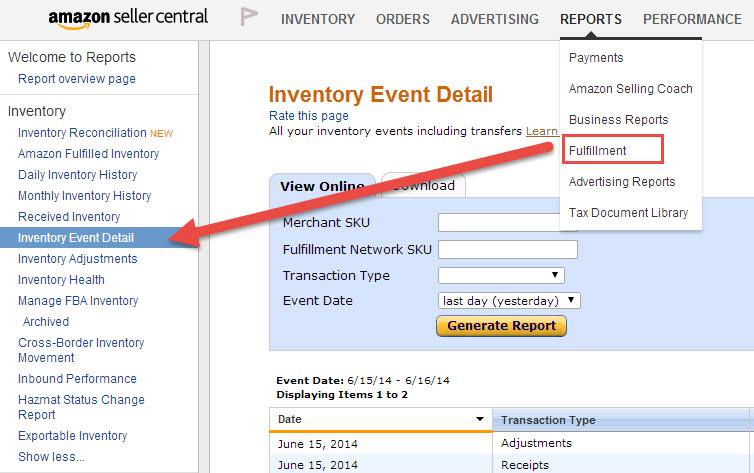The height and width of the screenshot is (473, 754).
Task: Click the Welcome to Reports heading
Action: click(72, 57)
